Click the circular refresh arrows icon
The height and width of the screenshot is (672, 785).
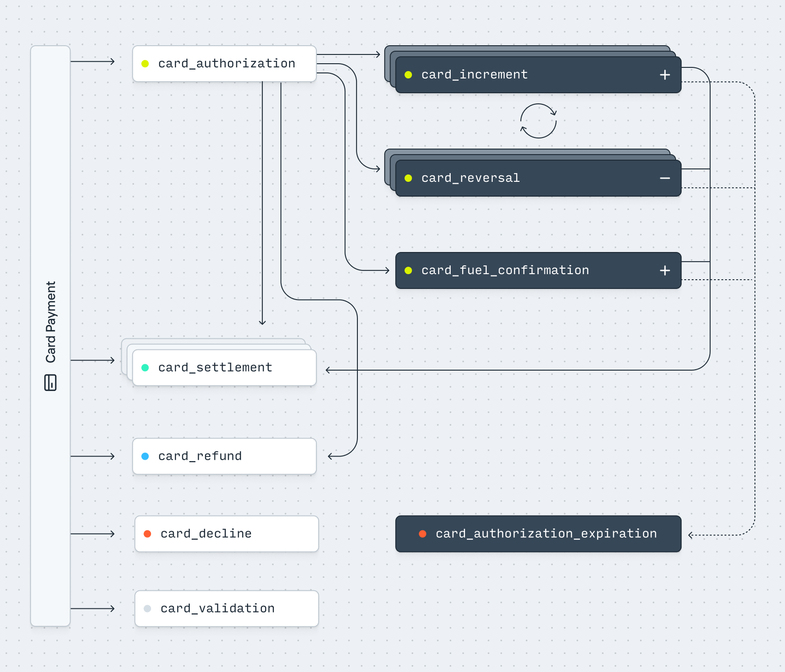coord(538,121)
